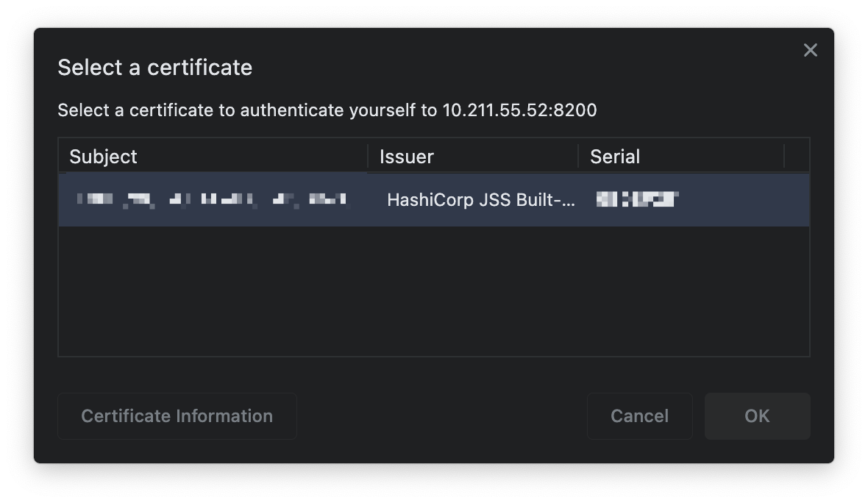The width and height of the screenshot is (868, 503).
Task: Click the Serial column header
Action: coord(615,157)
